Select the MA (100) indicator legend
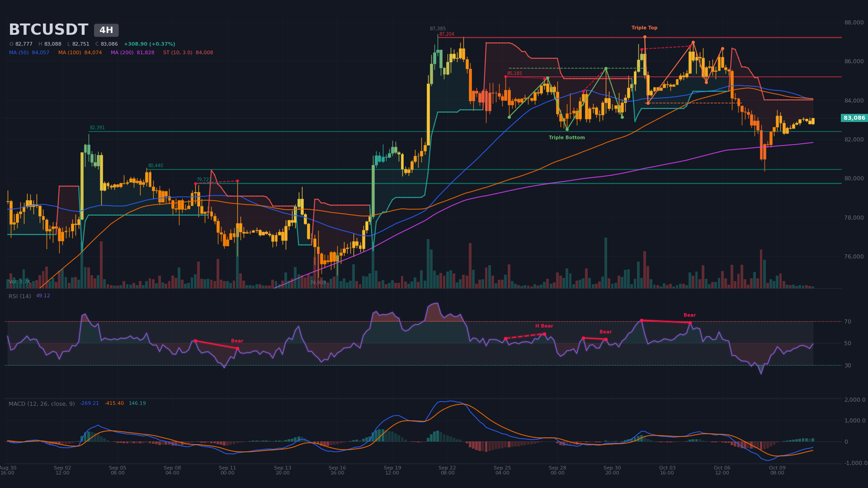 (x=80, y=53)
